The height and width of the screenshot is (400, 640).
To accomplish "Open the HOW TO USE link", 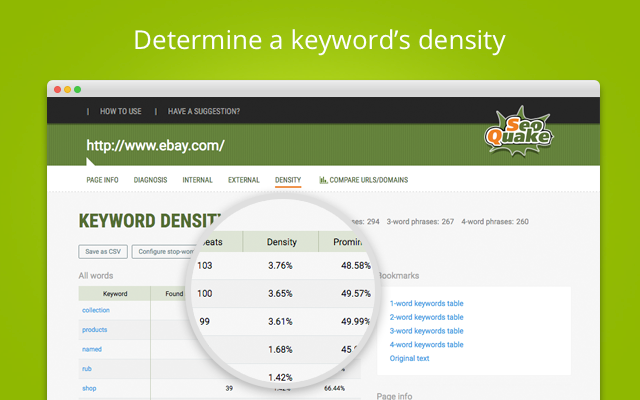I will coord(120,111).
